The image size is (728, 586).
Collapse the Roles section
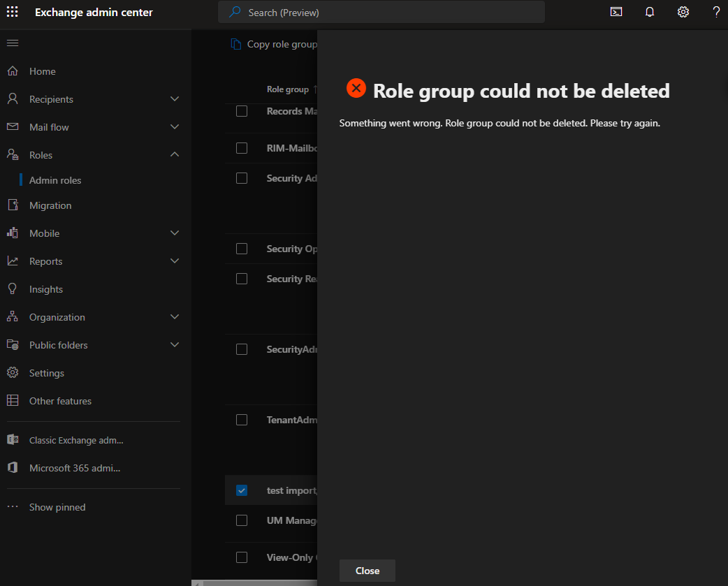coord(174,154)
